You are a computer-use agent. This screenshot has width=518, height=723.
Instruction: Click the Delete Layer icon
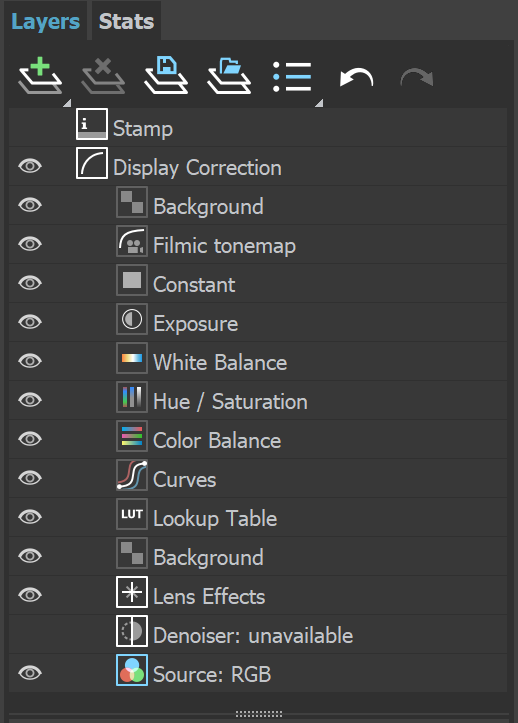[103, 76]
